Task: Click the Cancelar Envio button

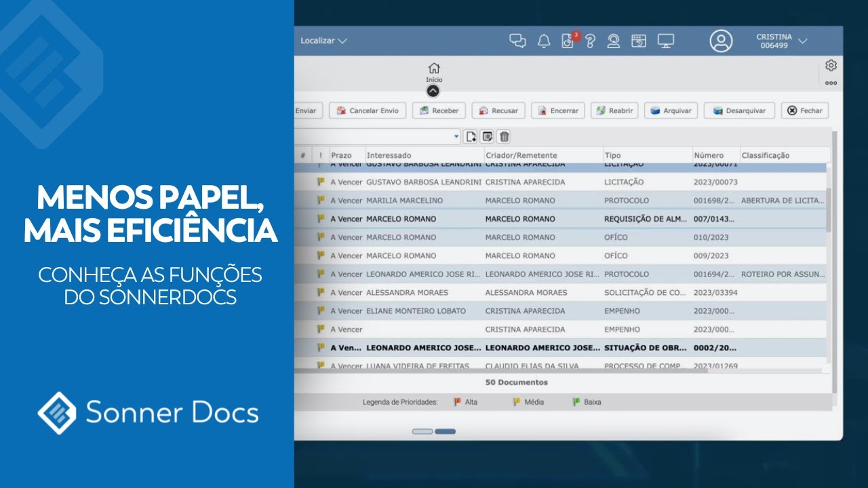Action: pyautogui.click(x=368, y=110)
